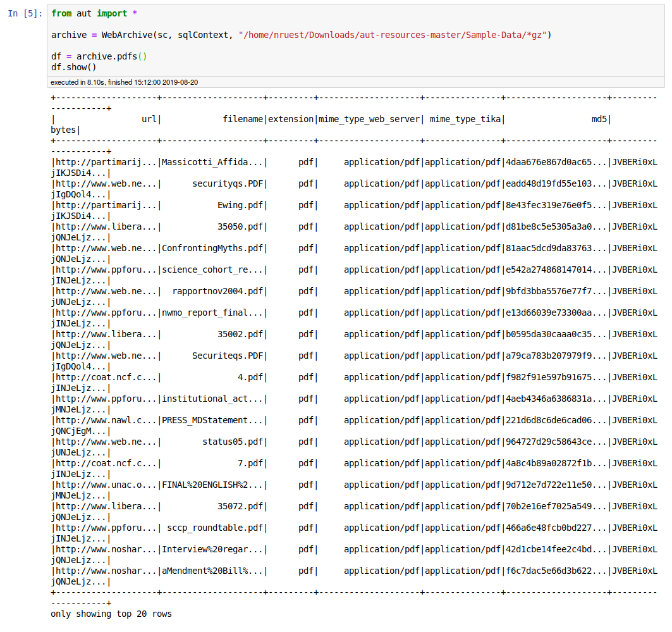Click filename 'sccp_roundtable.pdf'

point(215,528)
